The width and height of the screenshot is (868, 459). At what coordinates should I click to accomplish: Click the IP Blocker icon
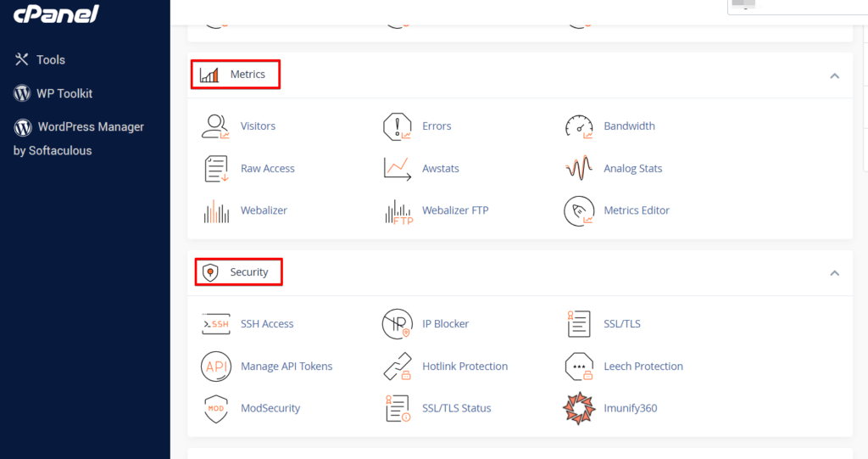coord(398,324)
